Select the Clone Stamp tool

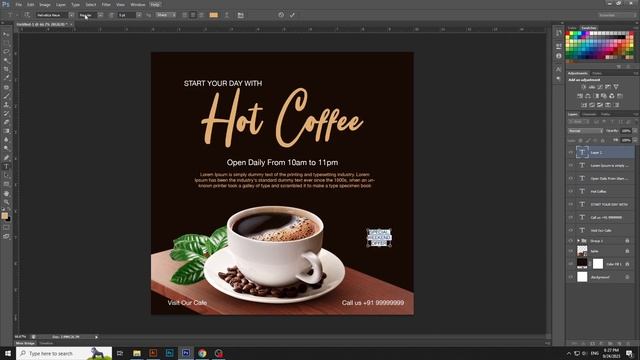pyautogui.click(x=6, y=105)
